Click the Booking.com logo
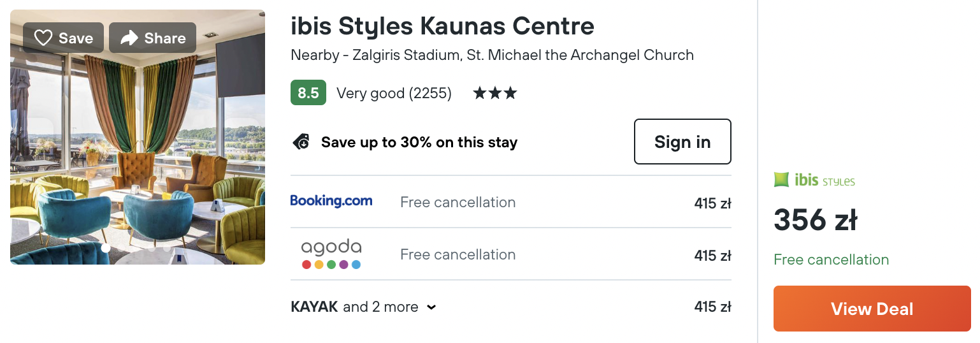 [331, 201]
